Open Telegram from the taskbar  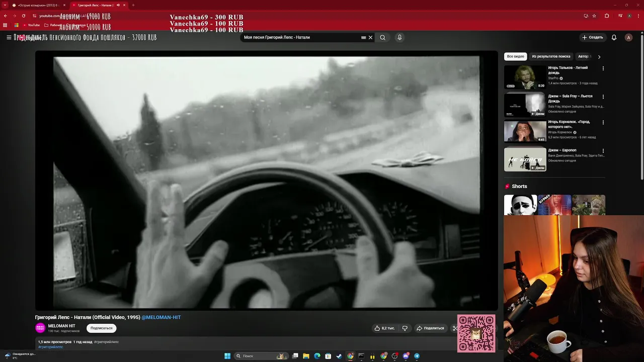click(x=417, y=356)
